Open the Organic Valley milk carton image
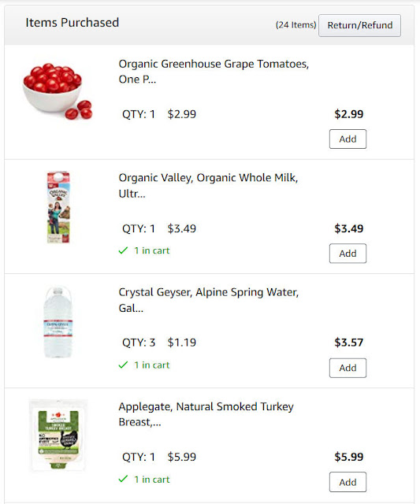420x504 pixels. (x=58, y=207)
